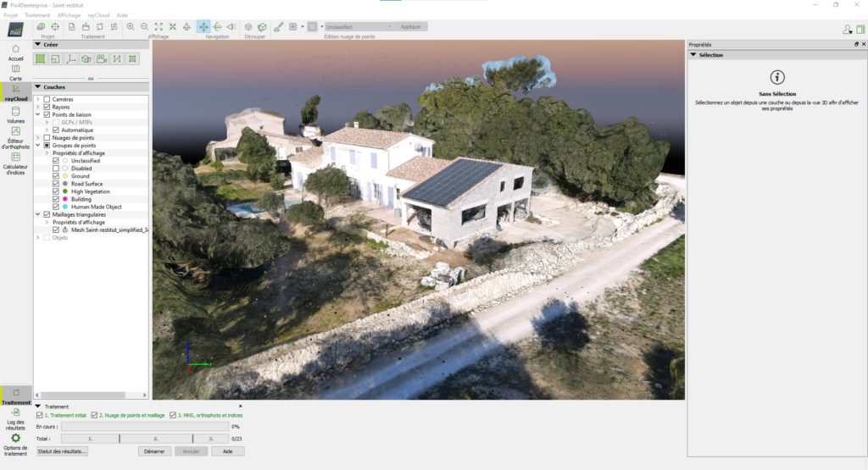Open Options de traitement gear
868x470 pixels.
click(15, 445)
